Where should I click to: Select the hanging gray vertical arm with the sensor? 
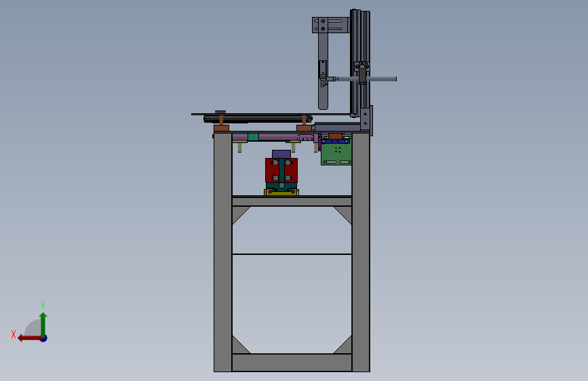(323, 71)
